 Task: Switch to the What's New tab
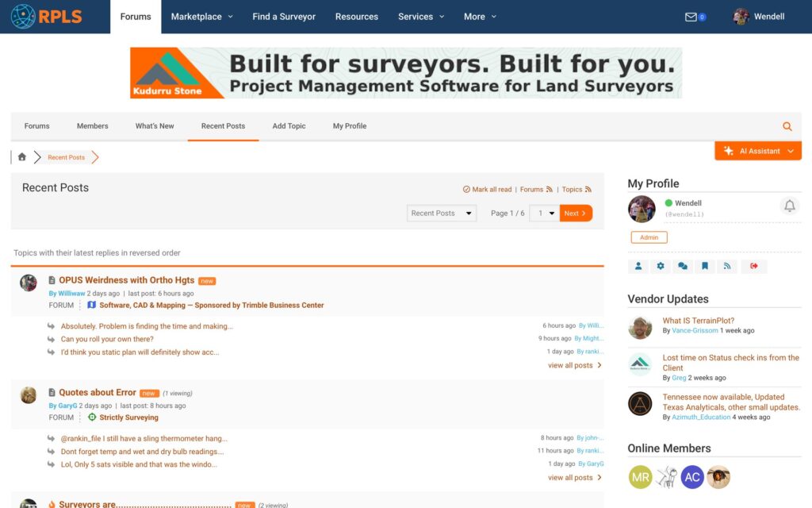coord(155,126)
